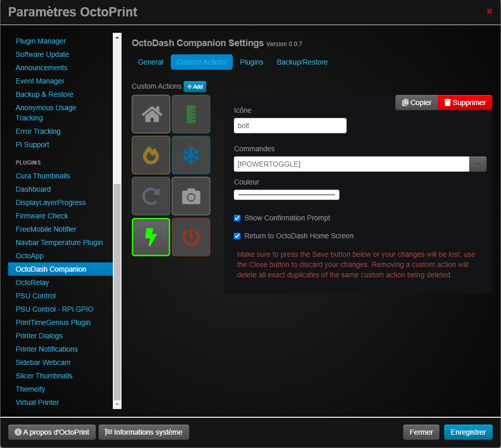The height and width of the screenshot is (448, 501).
Task: Open Backup & Restore in sidebar
Action: coord(45,94)
